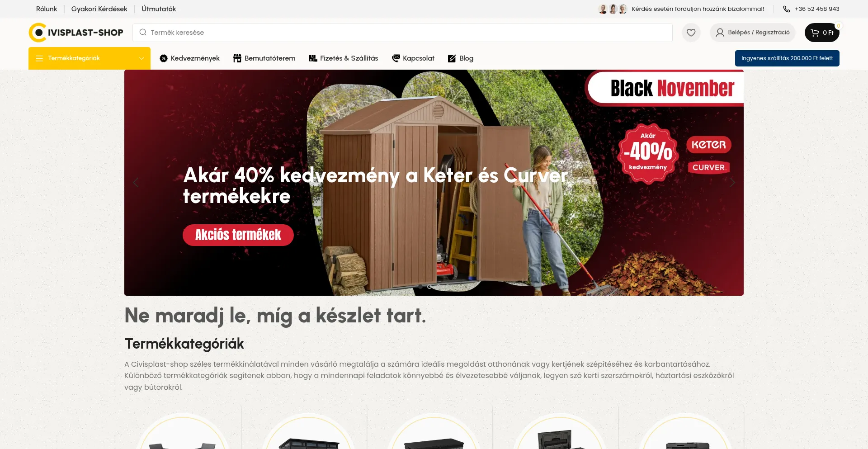868x449 pixels.
Task: Focus the Termék keresése search field
Action: [402, 33]
